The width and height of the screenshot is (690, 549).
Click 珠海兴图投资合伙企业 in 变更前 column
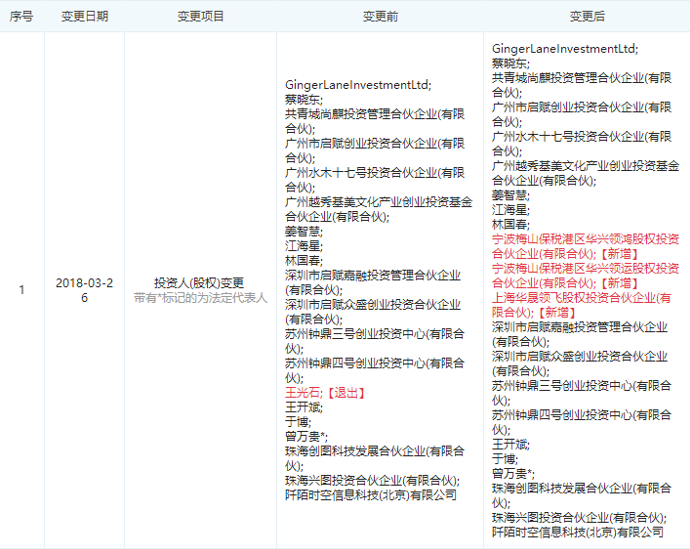click(x=372, y=480)
